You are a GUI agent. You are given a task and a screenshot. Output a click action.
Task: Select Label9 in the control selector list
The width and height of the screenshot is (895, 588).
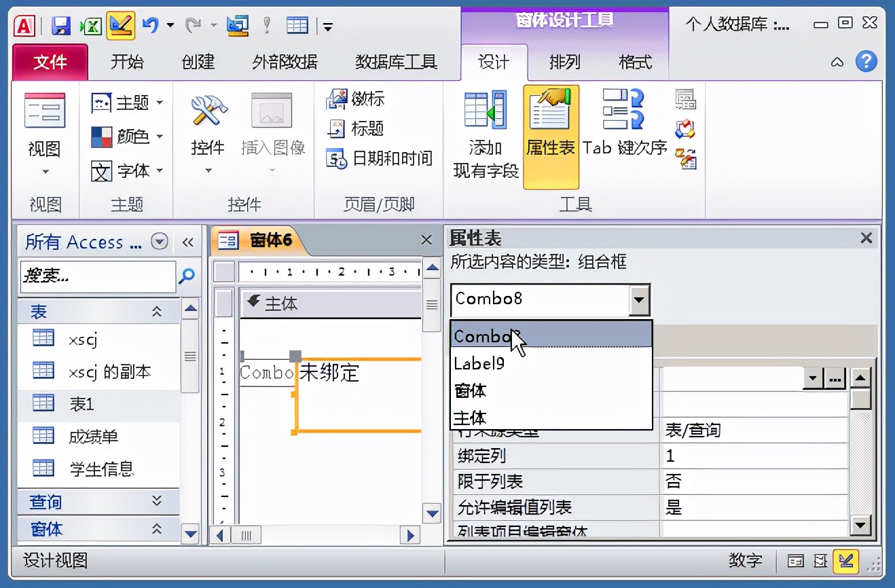[x=479, y=363]
